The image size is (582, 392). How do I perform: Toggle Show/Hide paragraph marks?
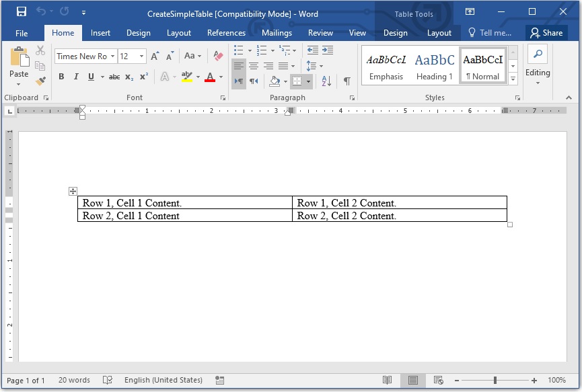[x=347, y=81]
